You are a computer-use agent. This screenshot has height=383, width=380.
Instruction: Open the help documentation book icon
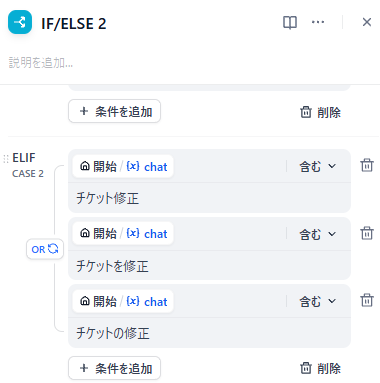click(x=290, y=23)
